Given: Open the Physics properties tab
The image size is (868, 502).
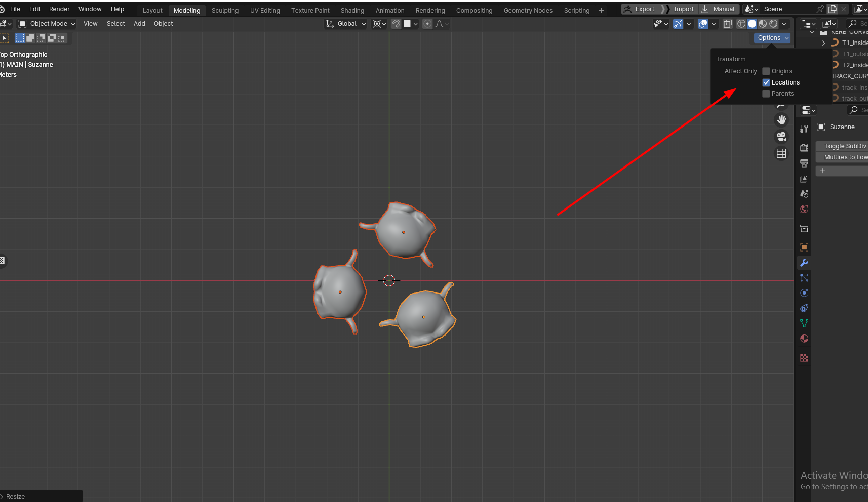Looking at the screenshot, I should [804, 293].
